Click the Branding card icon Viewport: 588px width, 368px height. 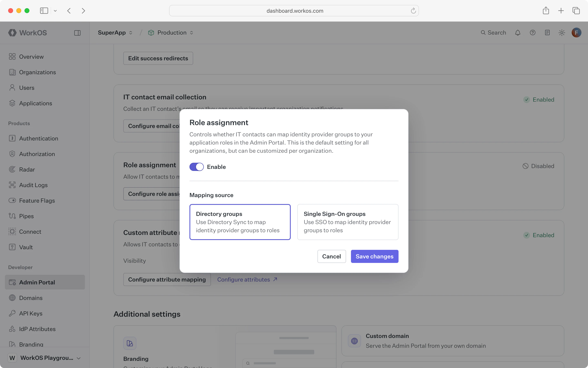[130, 343]
